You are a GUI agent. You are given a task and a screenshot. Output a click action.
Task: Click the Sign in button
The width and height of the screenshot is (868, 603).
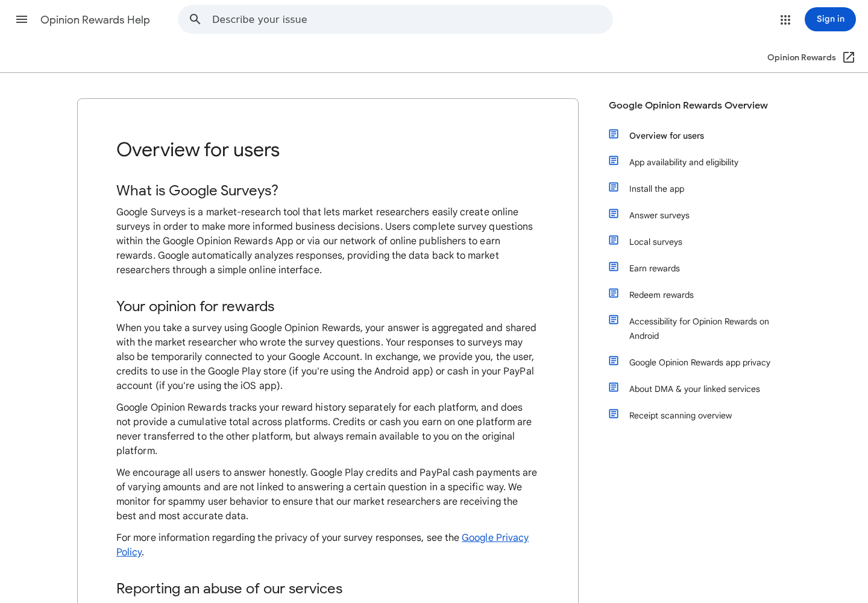click(x=830, y=19)
